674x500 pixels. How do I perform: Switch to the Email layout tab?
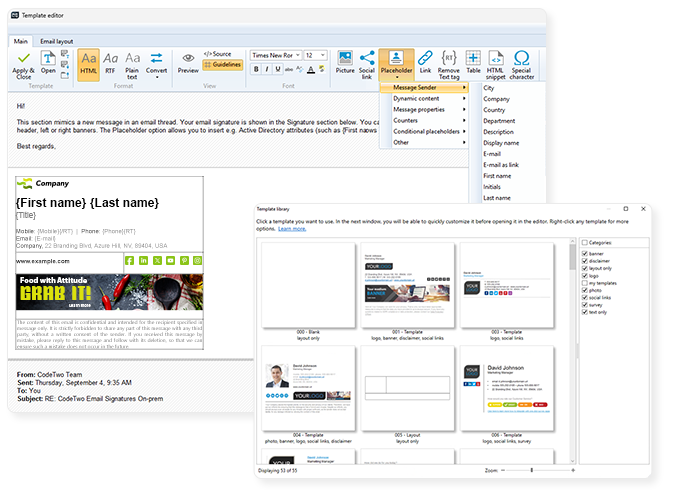57,41
